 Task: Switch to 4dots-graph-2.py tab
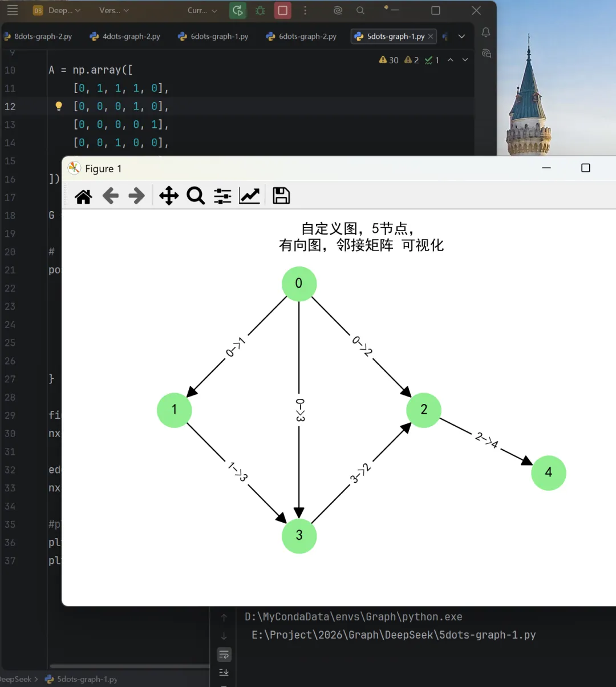tap(125, 36)
